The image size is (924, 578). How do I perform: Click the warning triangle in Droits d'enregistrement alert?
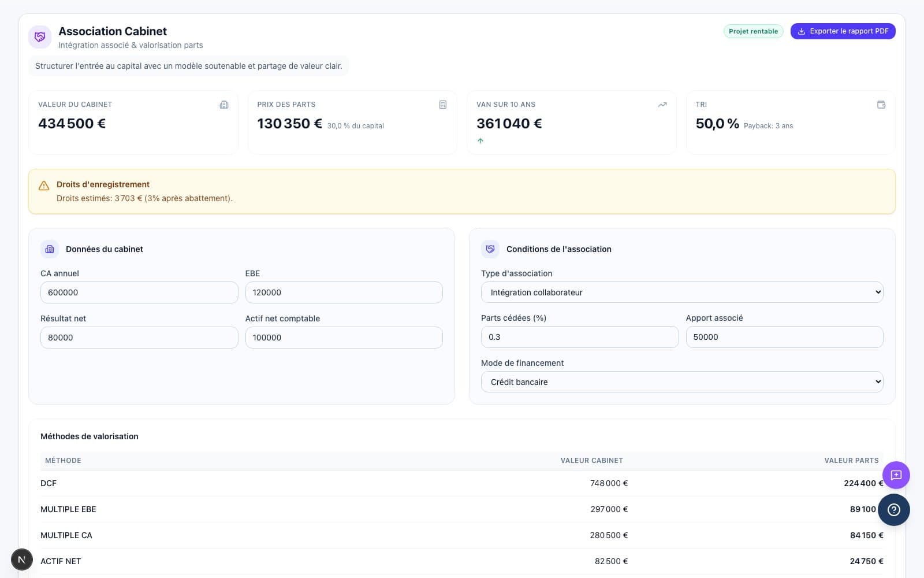[x=44, y=186]
